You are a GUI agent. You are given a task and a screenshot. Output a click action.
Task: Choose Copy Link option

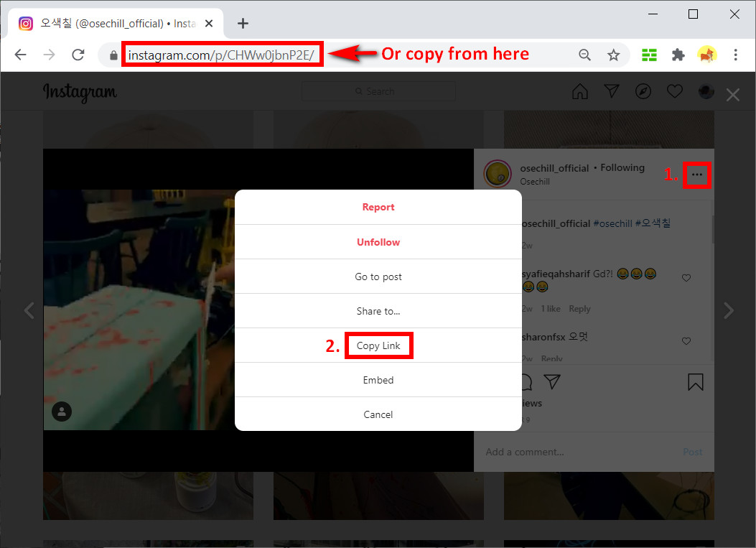[378, 345]
